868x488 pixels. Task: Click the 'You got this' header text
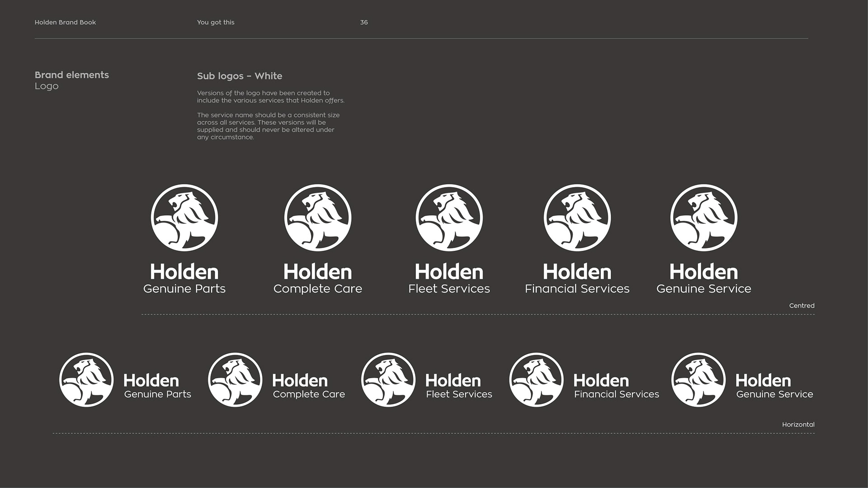[x=216, y=22]
